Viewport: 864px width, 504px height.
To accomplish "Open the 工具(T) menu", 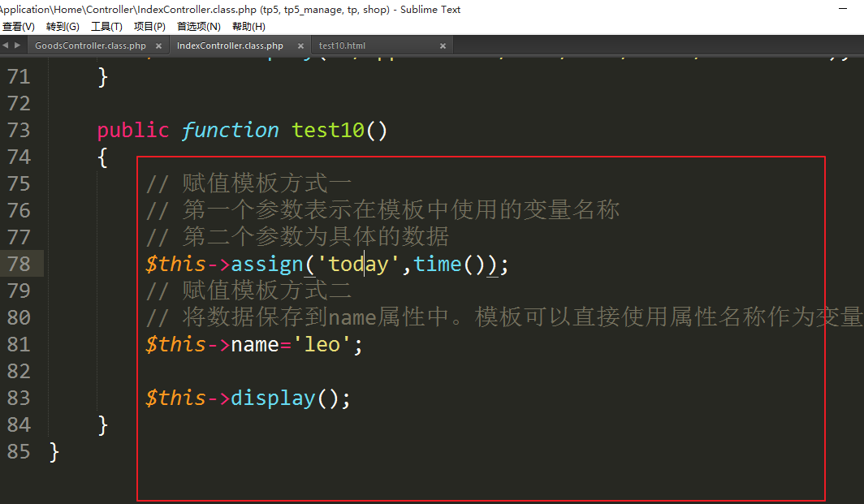I will point(106,27).
